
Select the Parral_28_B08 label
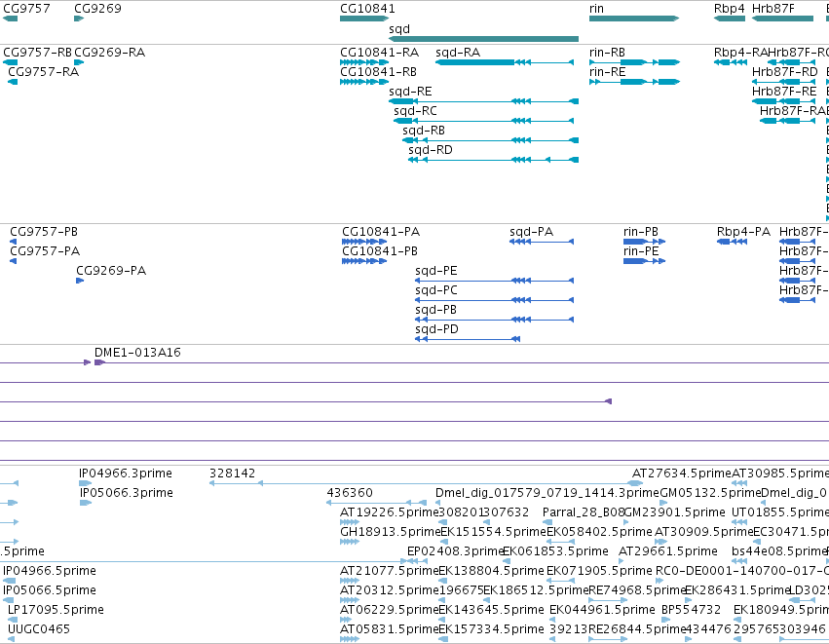(x=584, y=512)
